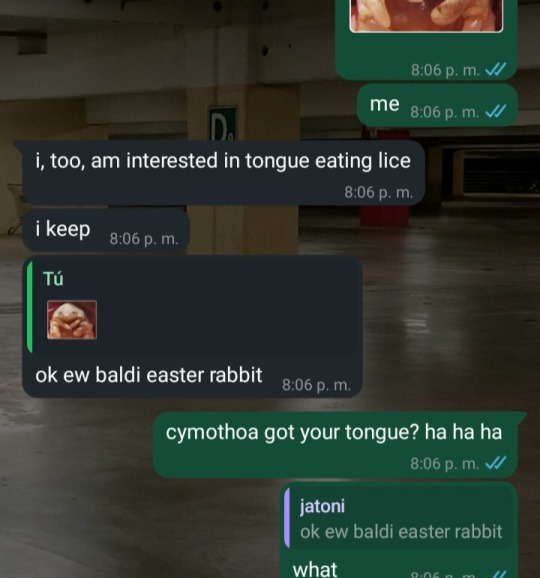
Task: Select the 'me' message bubble
Action: pyautogui.click(x=437, y=105)
